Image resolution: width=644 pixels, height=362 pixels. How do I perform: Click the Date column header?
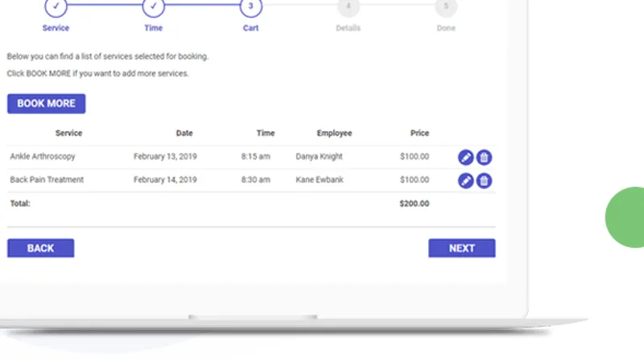(x=184, y=134)
